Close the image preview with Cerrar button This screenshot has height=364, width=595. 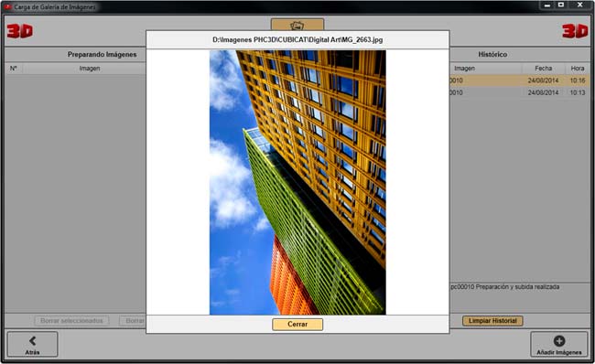pos(297,324)
